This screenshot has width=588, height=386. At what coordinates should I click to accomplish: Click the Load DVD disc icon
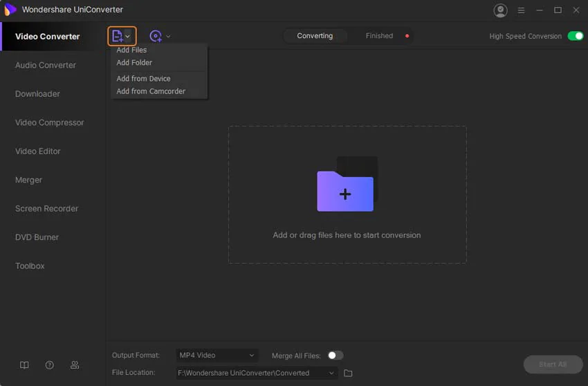(x=156, y=36)
